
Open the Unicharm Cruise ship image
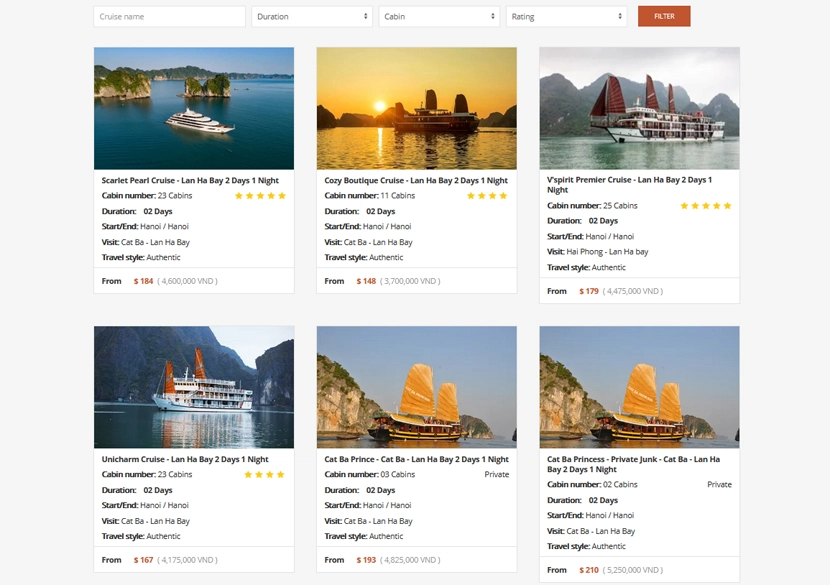pos(194,387)
